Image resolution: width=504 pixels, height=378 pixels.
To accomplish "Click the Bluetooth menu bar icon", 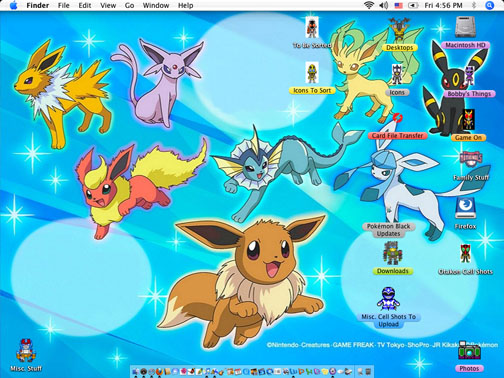I will pyautogui.click(x=474, y=5).
